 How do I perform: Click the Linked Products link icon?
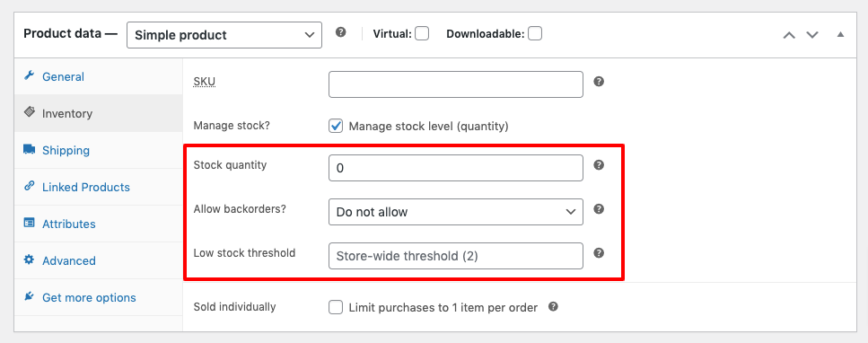(30, 186)
